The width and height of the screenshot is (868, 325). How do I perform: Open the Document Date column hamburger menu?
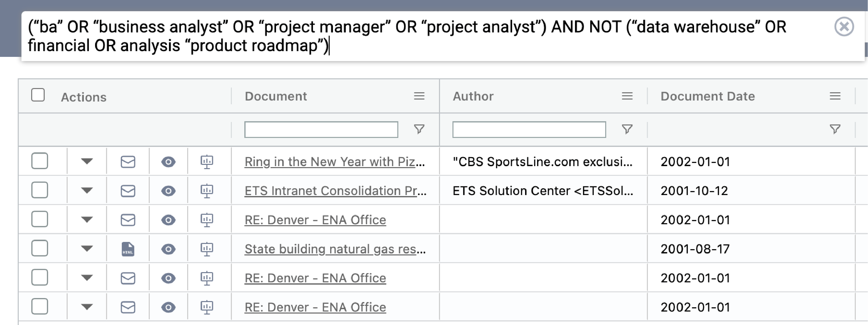click(x=835, y=96)
